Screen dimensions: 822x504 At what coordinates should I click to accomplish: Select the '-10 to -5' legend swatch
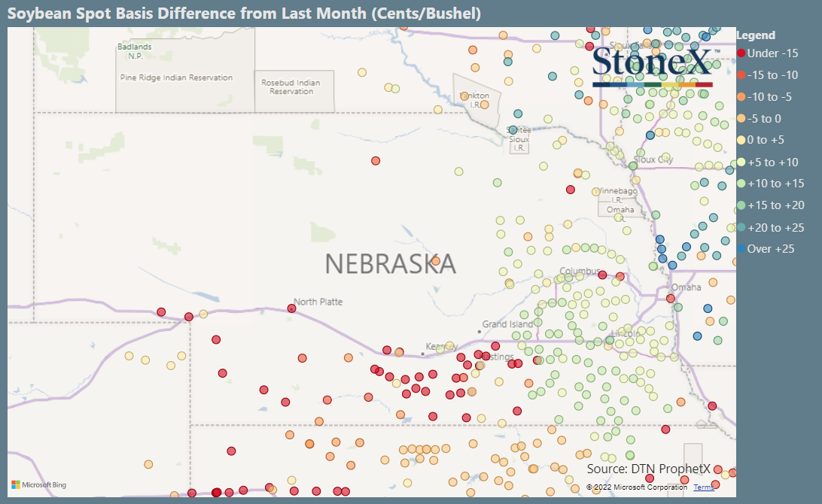coord(741,97)
